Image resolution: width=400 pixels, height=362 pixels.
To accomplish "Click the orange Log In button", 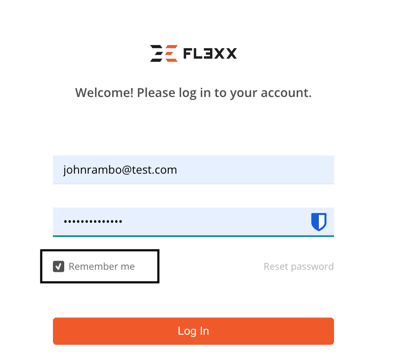I will tap(193, 331).
